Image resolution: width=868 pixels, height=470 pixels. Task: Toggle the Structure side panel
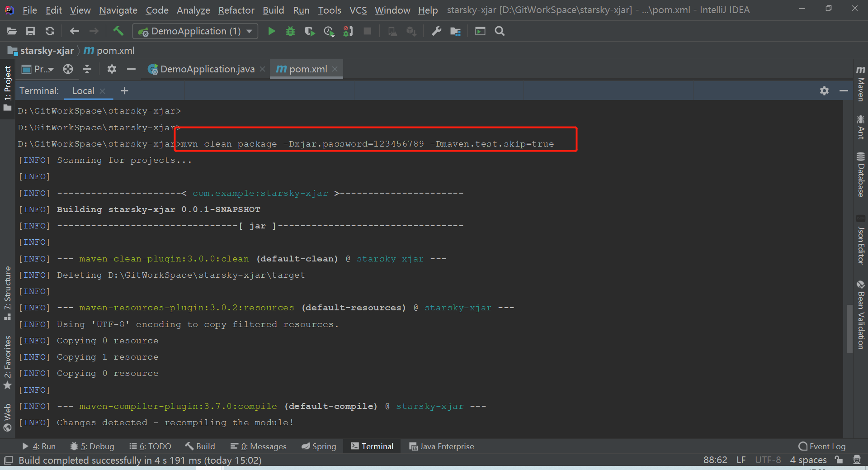(8, 293)
